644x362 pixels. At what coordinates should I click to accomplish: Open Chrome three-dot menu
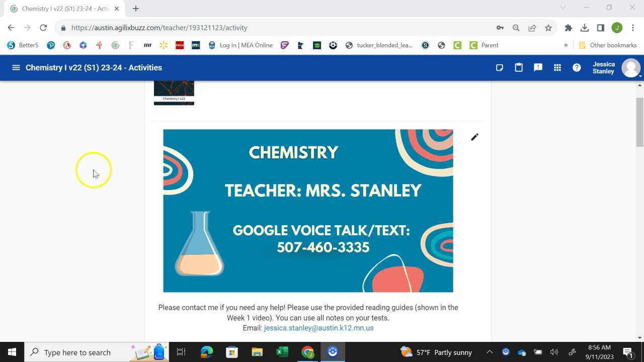coord(633,28)
